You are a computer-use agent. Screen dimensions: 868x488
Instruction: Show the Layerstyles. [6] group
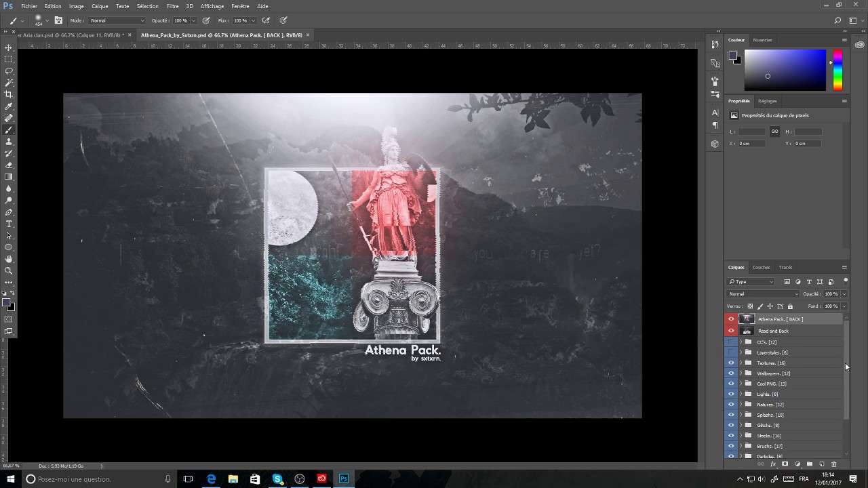pos(731,352)
